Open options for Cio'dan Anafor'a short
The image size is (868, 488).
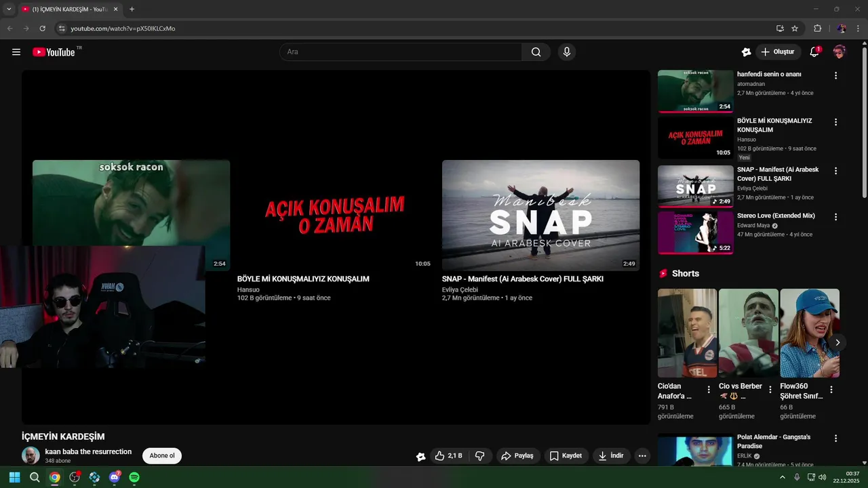coord(709,390)
